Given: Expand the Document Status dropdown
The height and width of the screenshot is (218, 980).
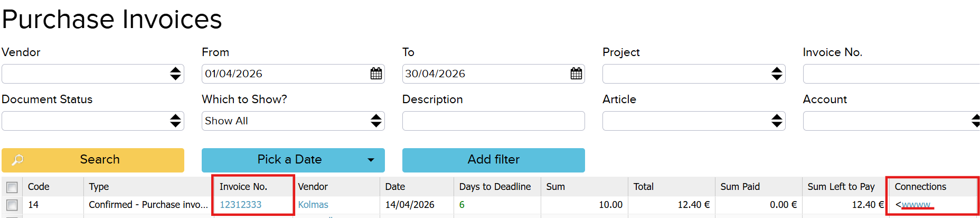Looking at the screenshot, I should [x=175, y=121].
